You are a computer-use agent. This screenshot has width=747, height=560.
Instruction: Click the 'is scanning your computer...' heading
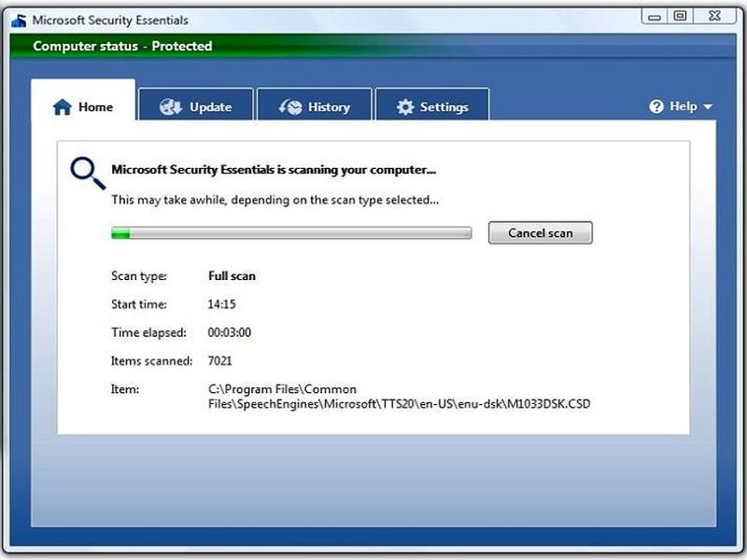(x=274, y=170)
